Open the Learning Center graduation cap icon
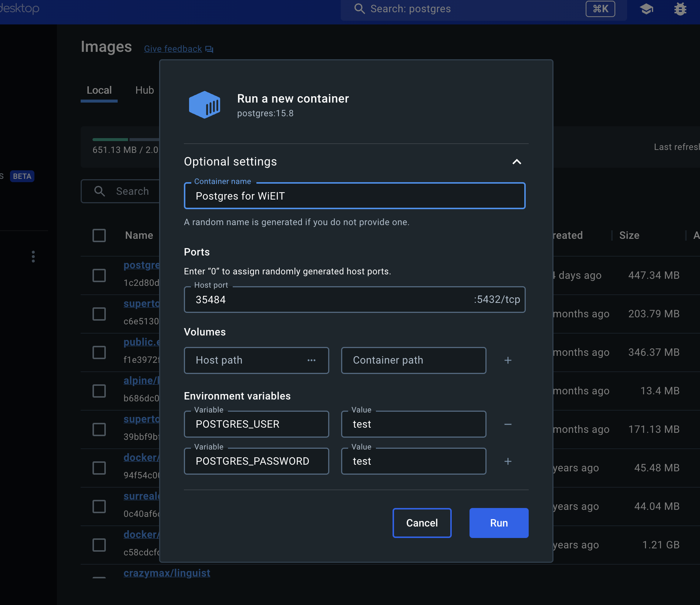The width and height of the screenshot is (700, 605). 646,9
